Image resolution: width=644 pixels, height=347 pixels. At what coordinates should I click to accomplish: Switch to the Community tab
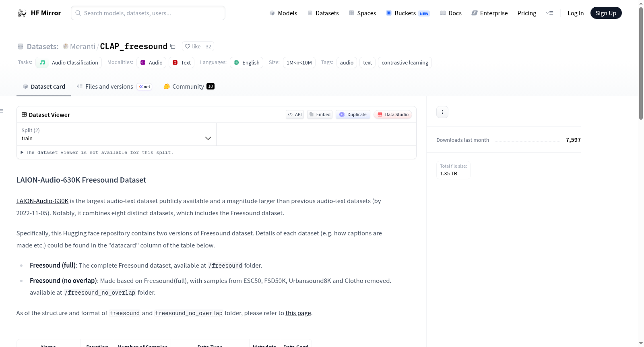click(x=189, y=87)
